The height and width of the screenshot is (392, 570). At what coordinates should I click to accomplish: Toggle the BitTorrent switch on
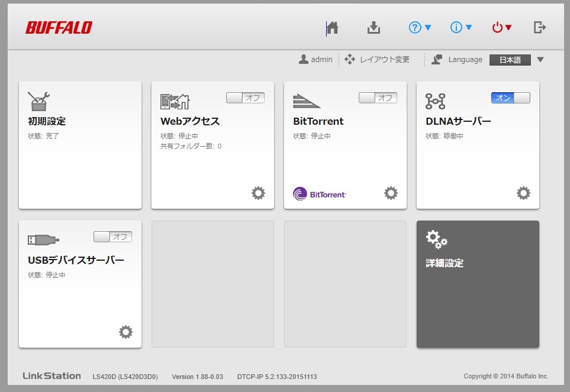pyautogui.click(x=378, y=98)
